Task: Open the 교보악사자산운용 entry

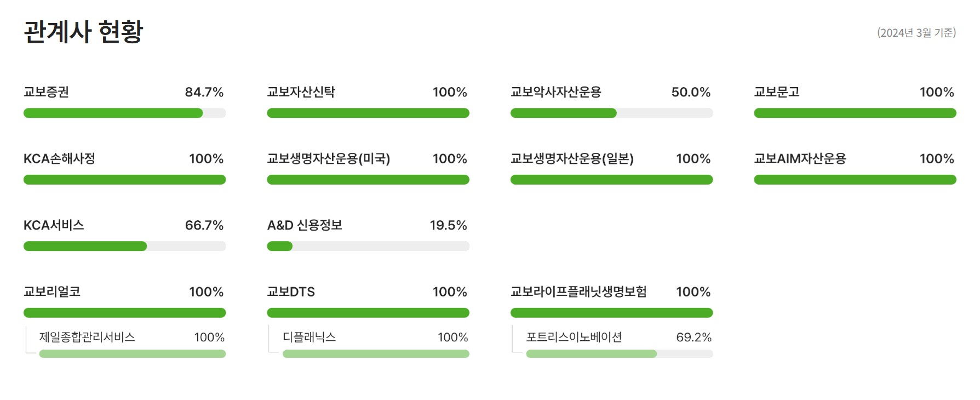Action: pos(555,92)
